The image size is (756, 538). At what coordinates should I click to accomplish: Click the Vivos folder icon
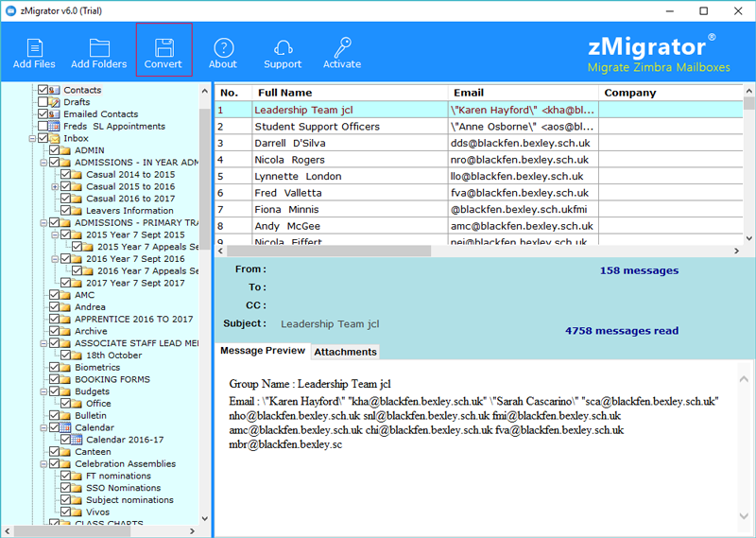pyautogui.click(x=77, y=512)
